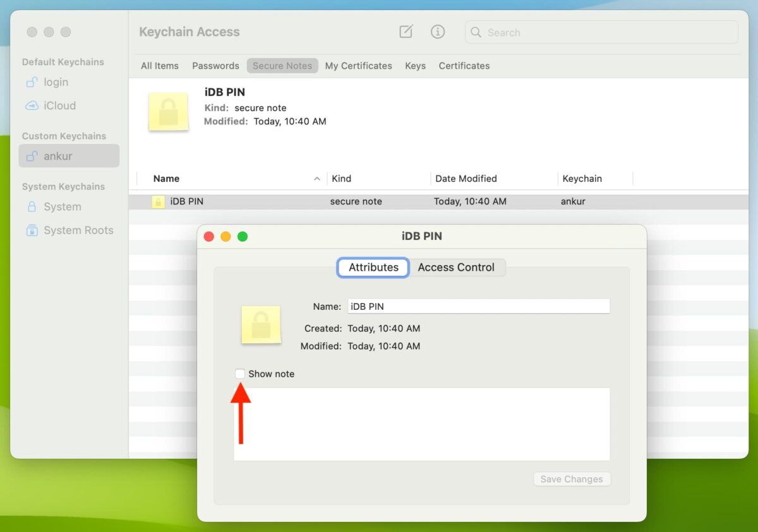The width and height of the screenshot is (758, 532).
Task: Click the sticky note icon in iDB PIN dialog
Action: [x=261, y=324]
